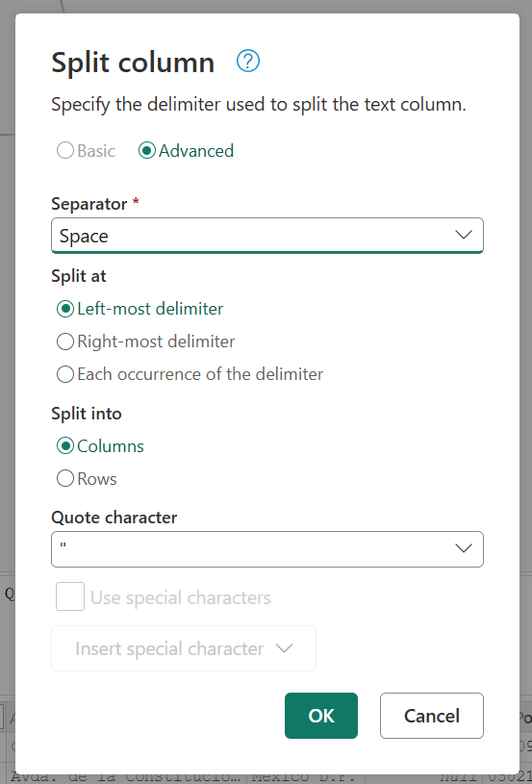Viewport: 532px width, 784px height.
Task: Click the 'Quote character' label
Action: 114,518
